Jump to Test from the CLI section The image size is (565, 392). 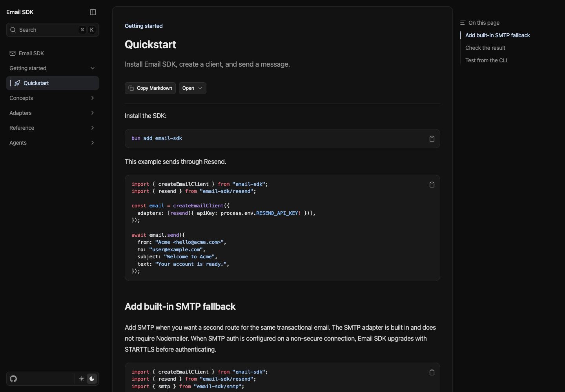[x=486, y=60]
